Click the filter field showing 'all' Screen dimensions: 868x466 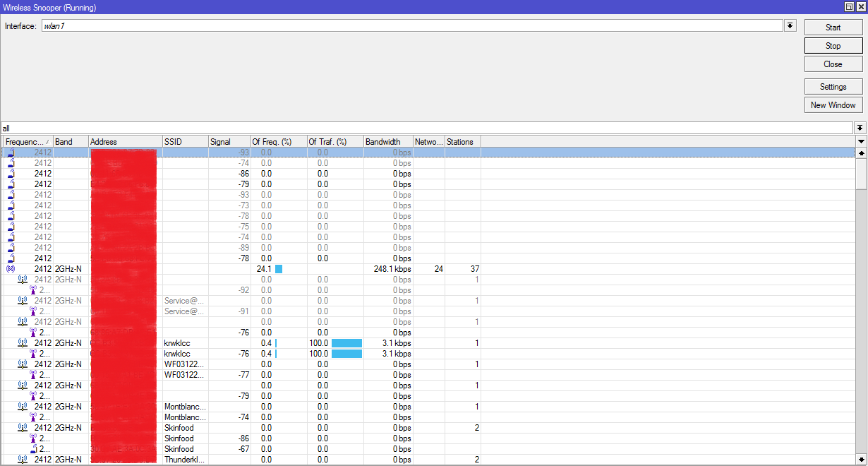[x=427, y=128]
